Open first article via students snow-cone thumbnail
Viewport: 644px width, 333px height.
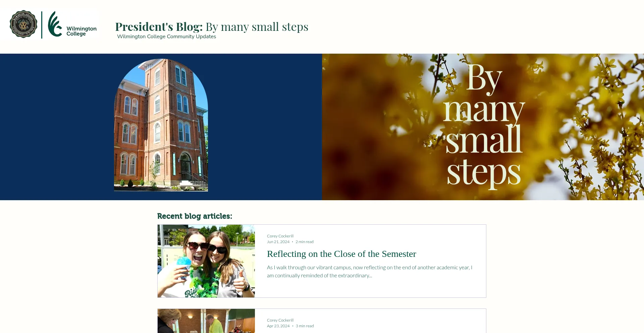[206, 261]
